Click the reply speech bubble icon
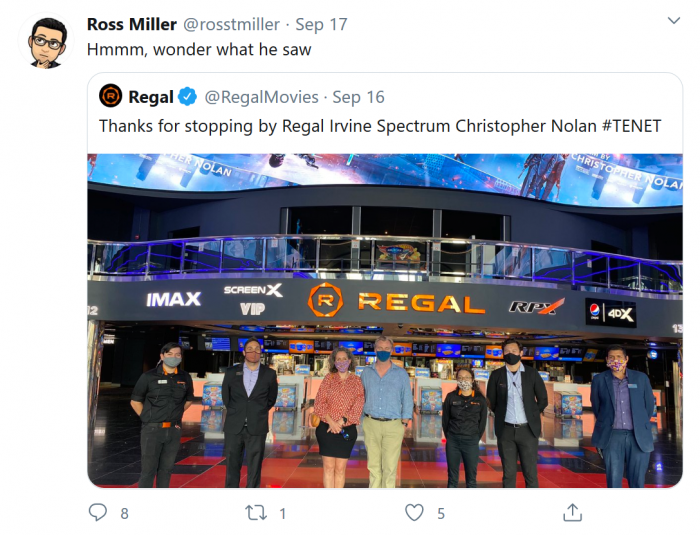The width and height of the screenshot is (700, 535). [x=97, y=513]
